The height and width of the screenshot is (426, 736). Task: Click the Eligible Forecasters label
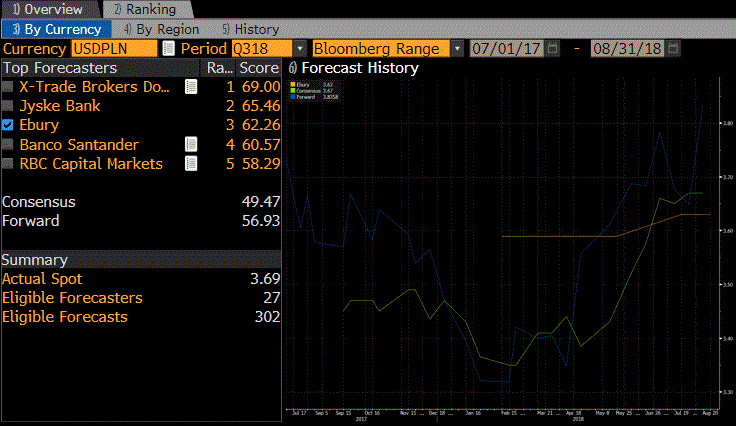[x=72, y=297]
